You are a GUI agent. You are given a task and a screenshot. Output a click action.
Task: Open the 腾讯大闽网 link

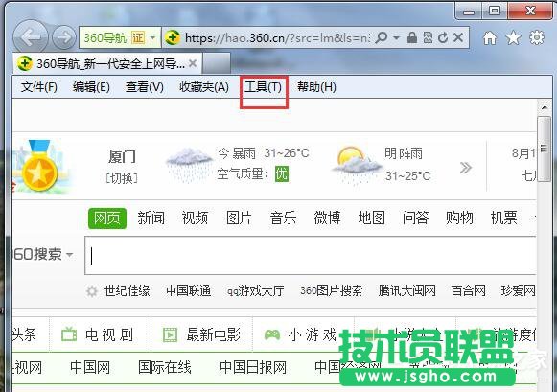(406, 290)
